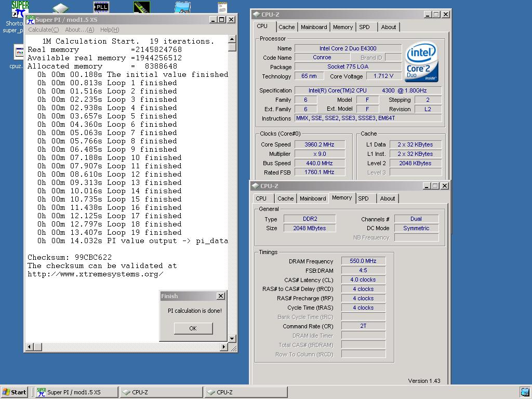The height and width of the screenshot is (399, 532).
Task: Click the Channels # value Dual
Action: click(x=416, y=219)
